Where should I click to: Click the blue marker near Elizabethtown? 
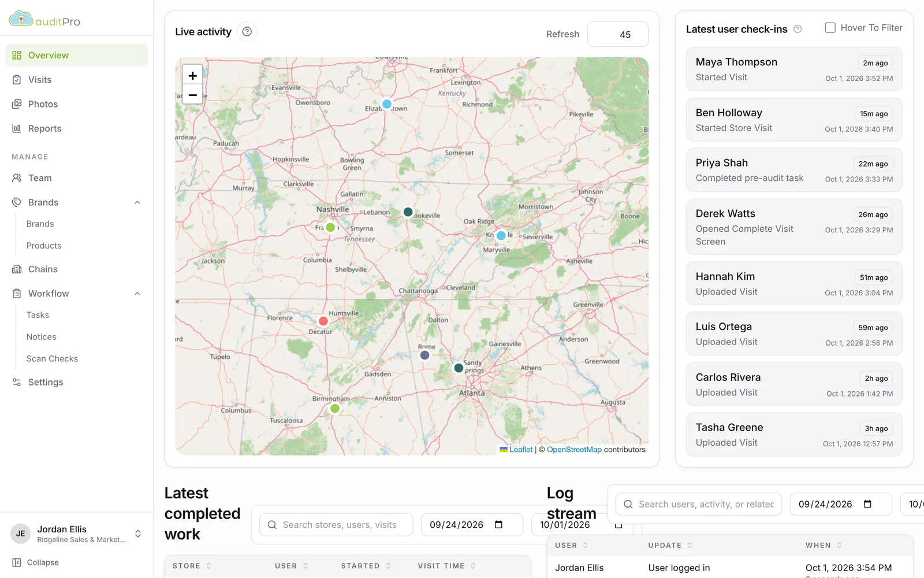coord(387,104)
